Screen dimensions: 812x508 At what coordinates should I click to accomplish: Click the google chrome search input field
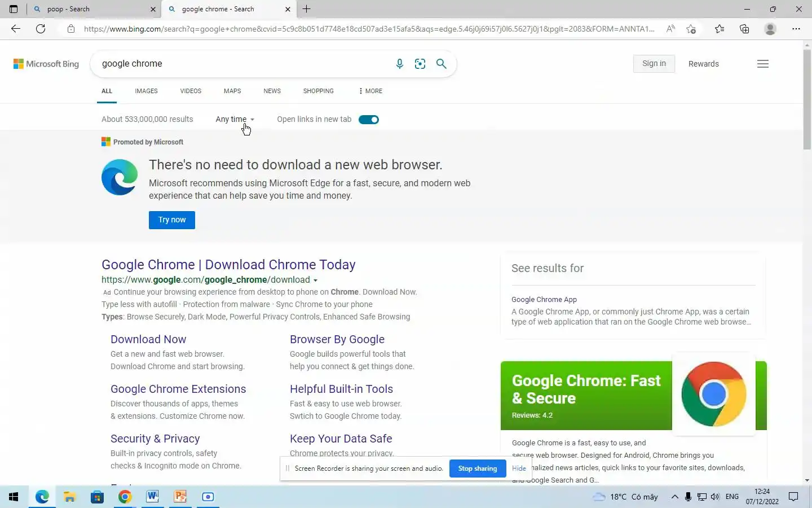242,64
